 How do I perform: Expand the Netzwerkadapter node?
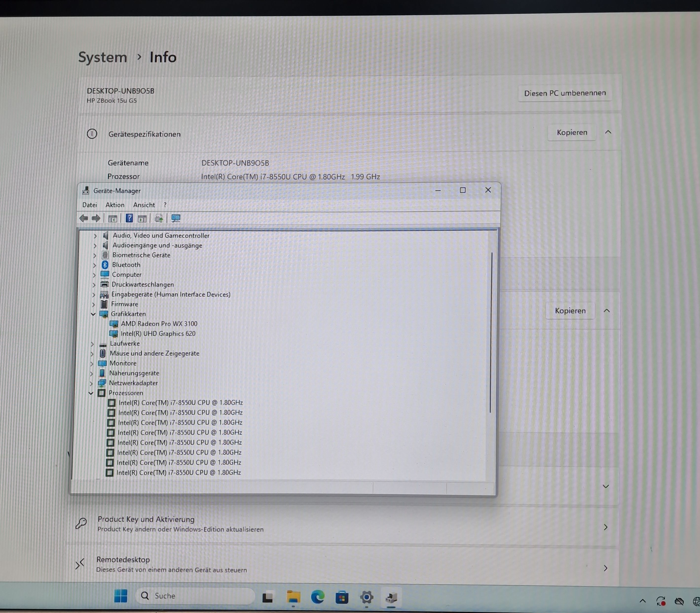(x=91, y=383)
